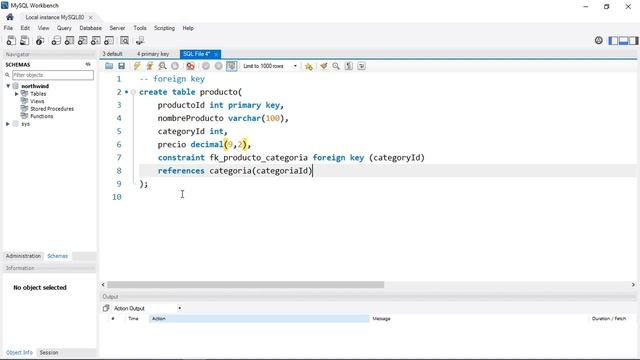Create a new table icon
Viewport: 640px width, 360px height.
[69, 40]
